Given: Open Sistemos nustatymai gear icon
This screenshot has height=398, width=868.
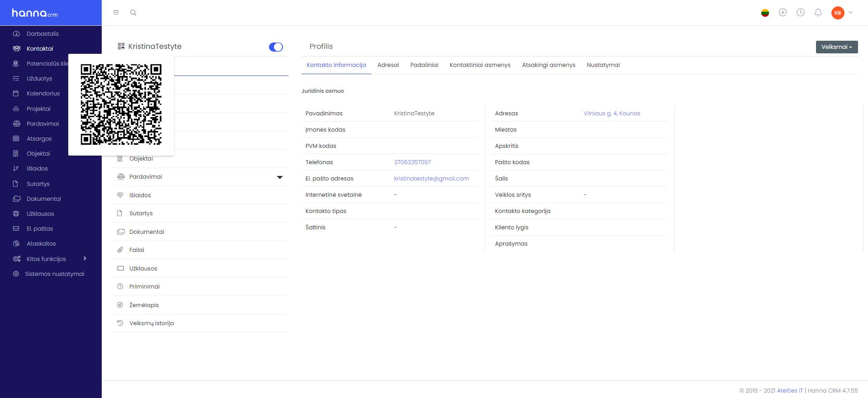Looking at the screenshot, I should [x=16, y=274].
